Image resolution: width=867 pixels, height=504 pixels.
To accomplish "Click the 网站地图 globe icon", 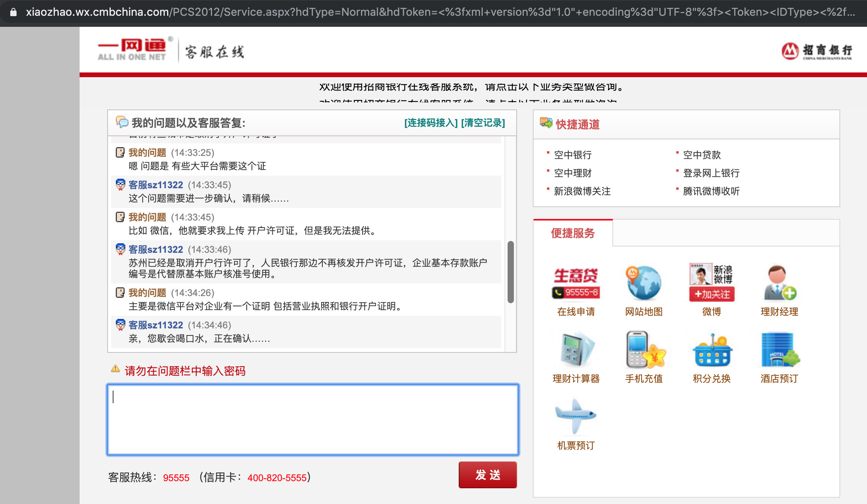I will point(644,283).
